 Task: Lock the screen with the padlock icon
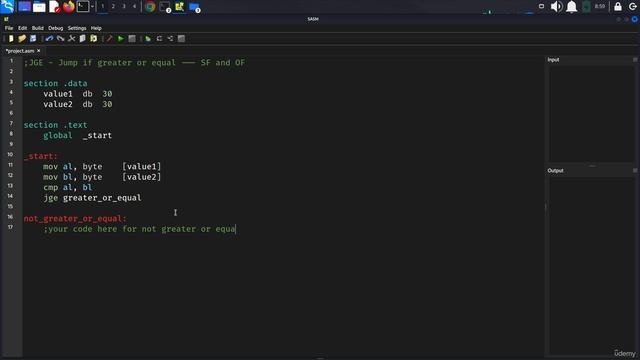(x=618, y=7)
